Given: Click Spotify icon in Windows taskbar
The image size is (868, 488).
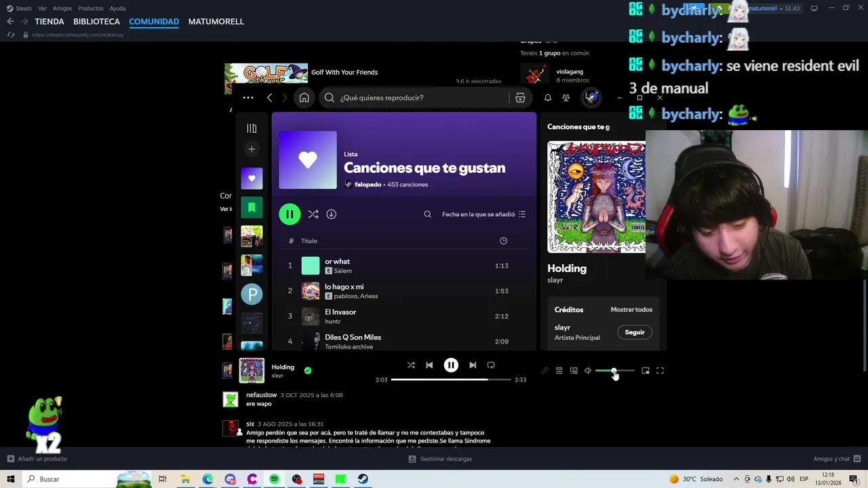Looking at the screenshot, I should coord(274,479).
